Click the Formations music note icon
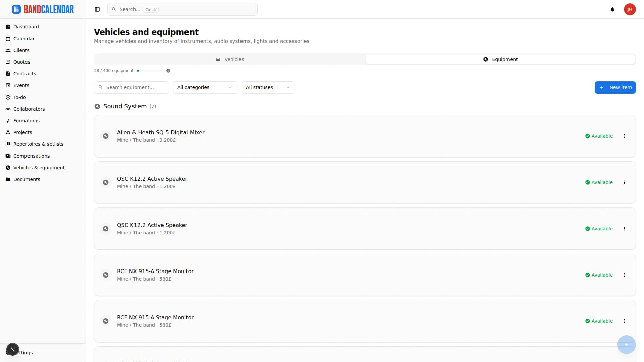The width and height of the screenshot is (644, 362). click(8, 121)
